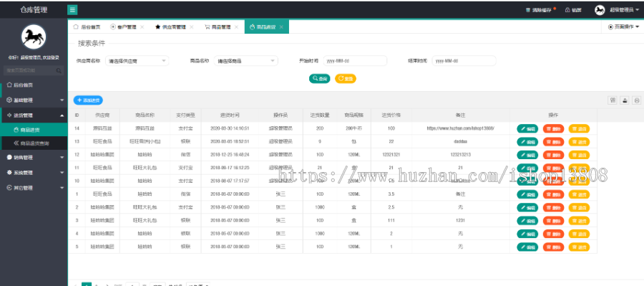Screen dimensions: 644x286
Task: Click the chat bubble icon beside 销售管理
Action: (x=9, y=157)
